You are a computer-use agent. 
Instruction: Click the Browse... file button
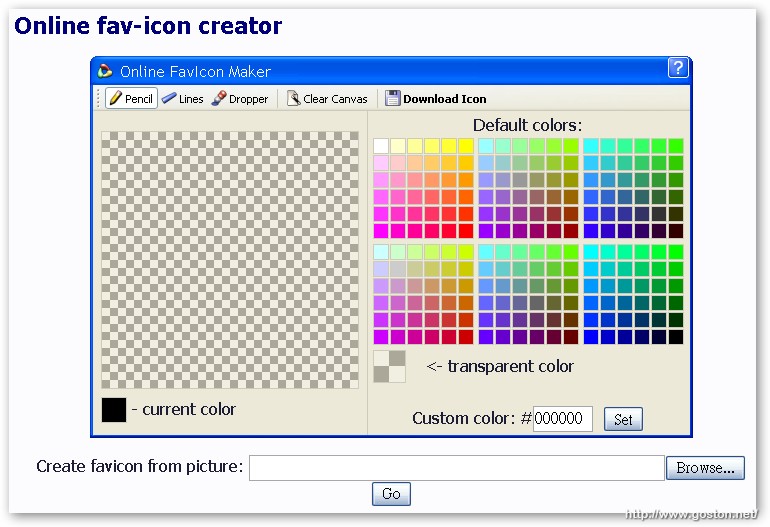[705, 468]
